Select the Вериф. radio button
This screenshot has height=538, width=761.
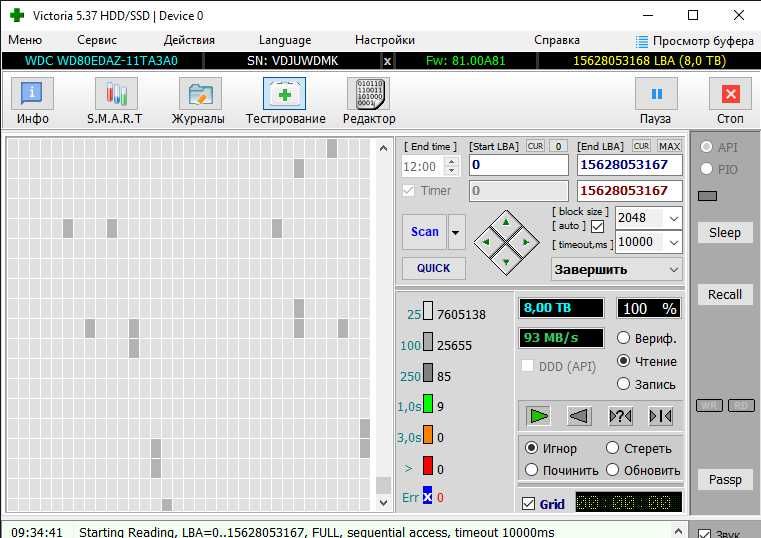pos(623,338)
